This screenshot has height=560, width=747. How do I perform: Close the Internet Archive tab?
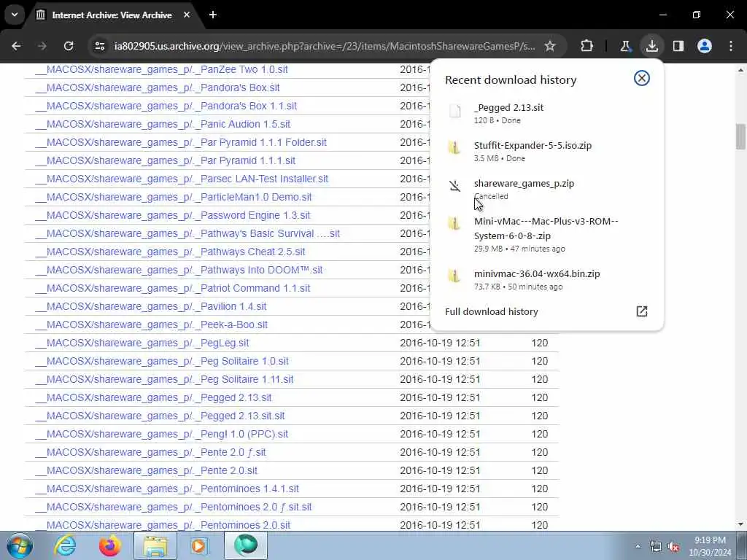[187, 15]
